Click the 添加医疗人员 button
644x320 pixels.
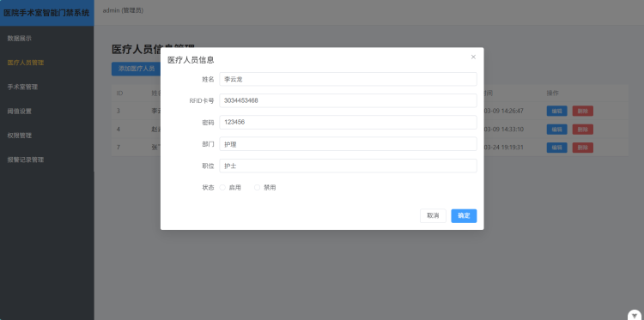tap(136, 69)
